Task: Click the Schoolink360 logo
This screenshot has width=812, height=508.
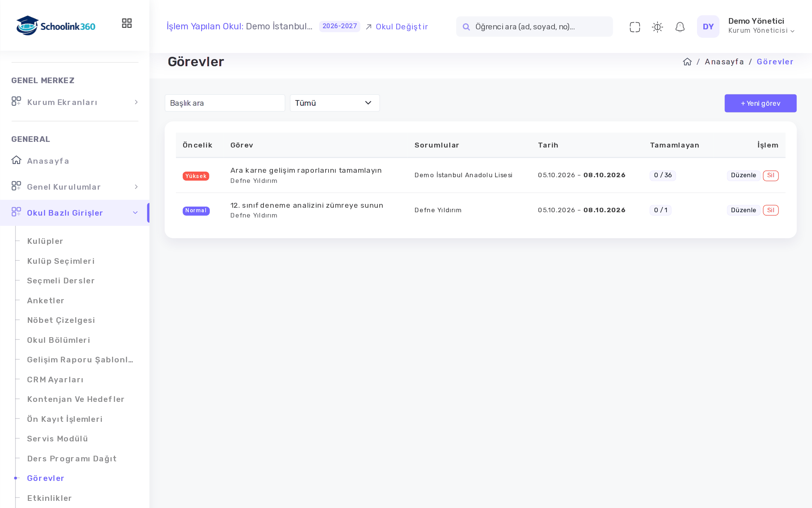Action: pyautogui.click(x=56, y=26)
